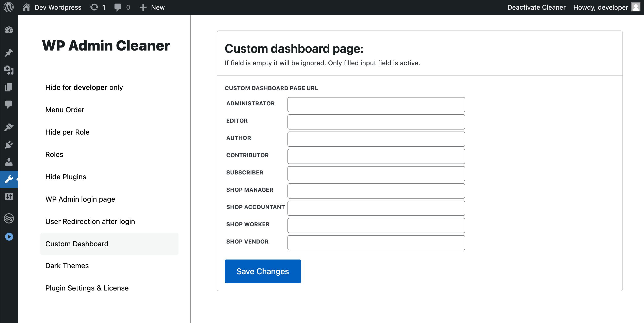The height and width of the screenshot is (323, 644).
Task: Open Comments icon in sidebar
Action: (9, 104)
